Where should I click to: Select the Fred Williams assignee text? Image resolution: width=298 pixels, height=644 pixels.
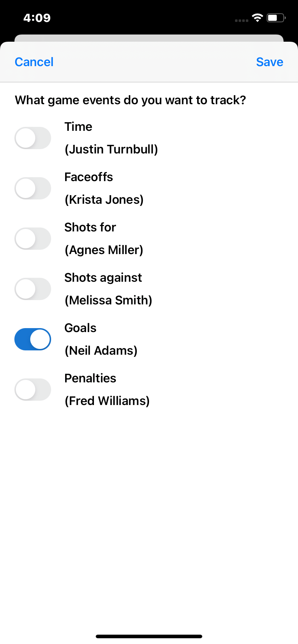tap(107, 401)
